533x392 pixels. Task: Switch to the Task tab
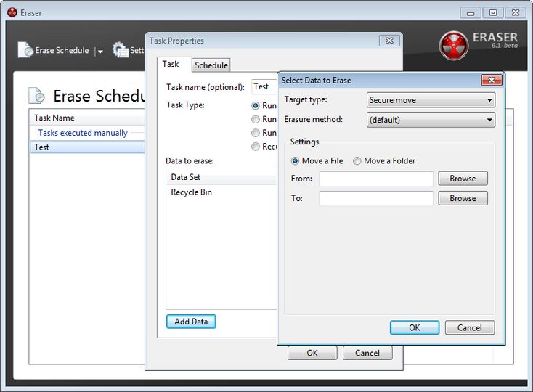(x=171, y=65)
